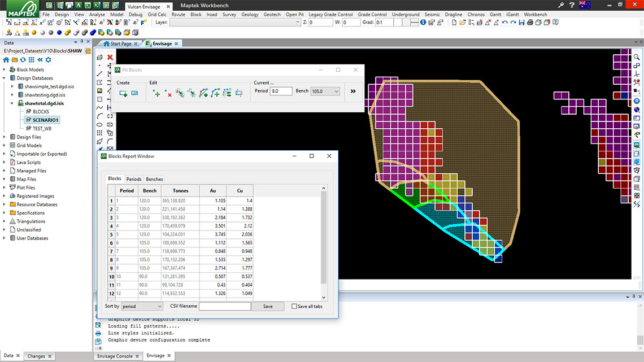Click the question mark help icon
644x362 pixels.
point(572,5)
